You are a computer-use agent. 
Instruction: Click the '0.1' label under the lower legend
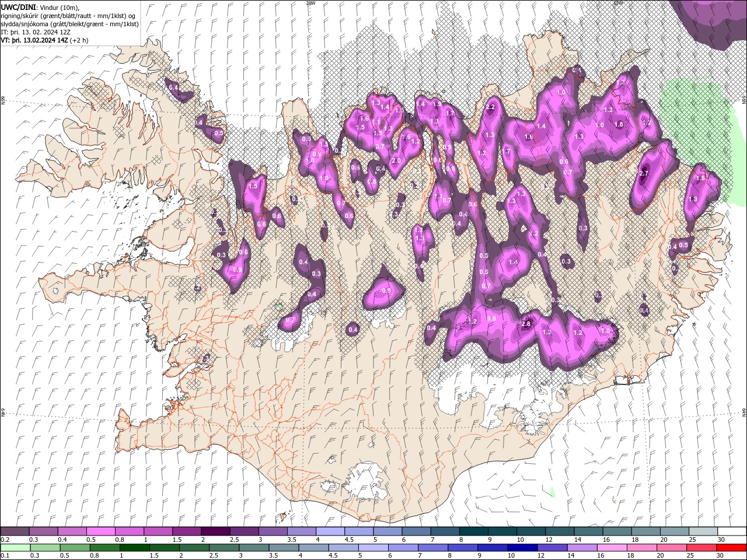coord(5,556)
